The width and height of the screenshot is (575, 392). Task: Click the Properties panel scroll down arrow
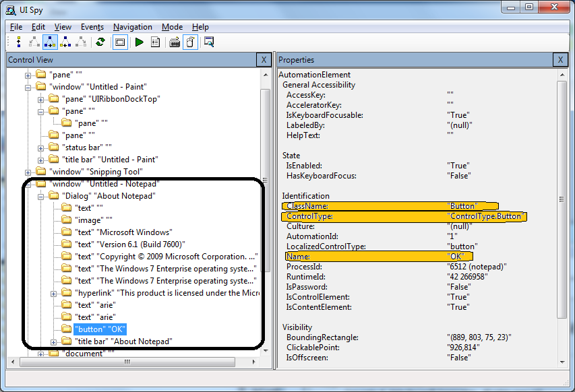[562, 362]
